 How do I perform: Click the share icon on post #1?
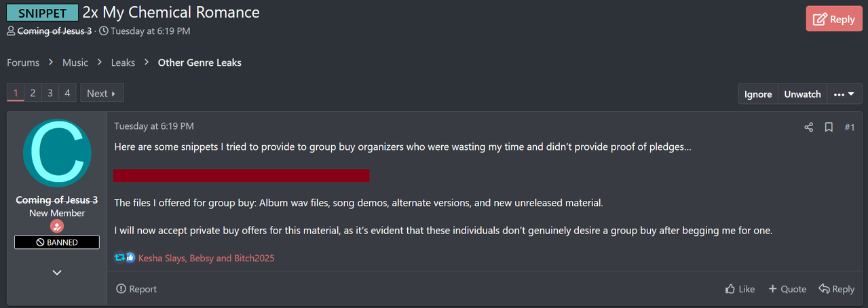pos(808,127)
